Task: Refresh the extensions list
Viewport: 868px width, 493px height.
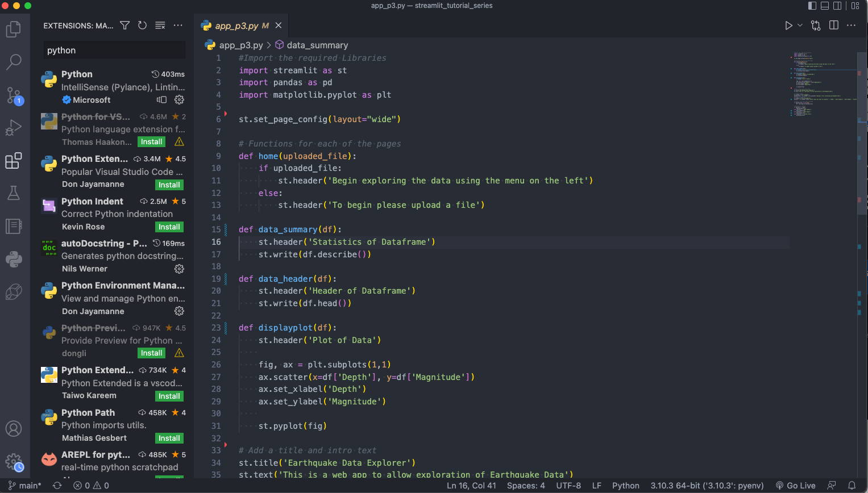Action: [143, 26]
